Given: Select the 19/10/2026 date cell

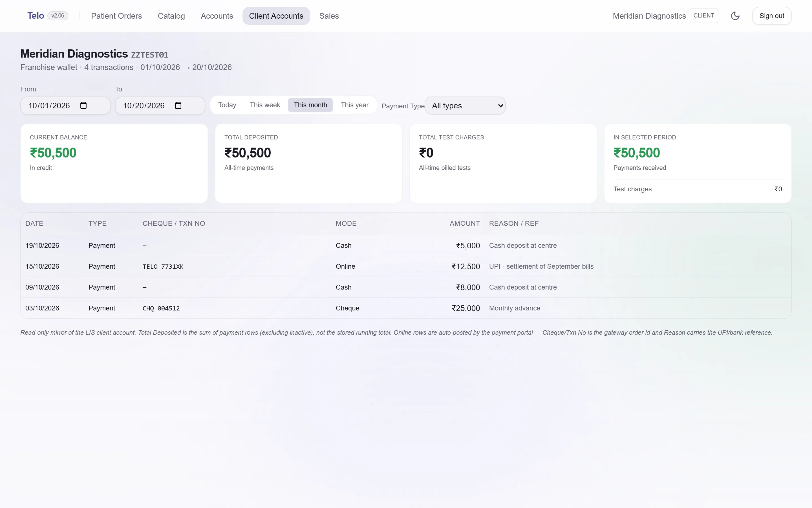Looking at the screenshot, I should tap(42, 246).
